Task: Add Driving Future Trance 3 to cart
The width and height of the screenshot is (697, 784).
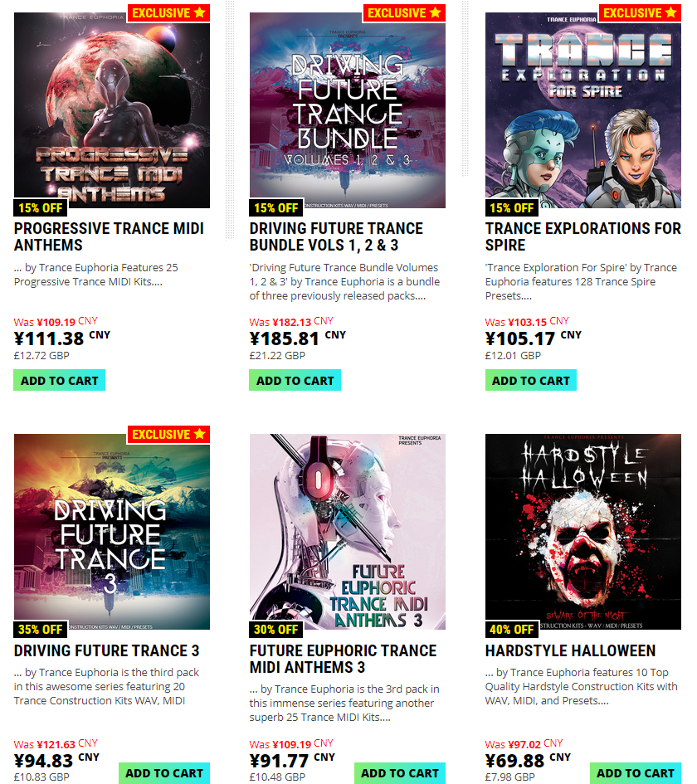Action: pos(164,773)
